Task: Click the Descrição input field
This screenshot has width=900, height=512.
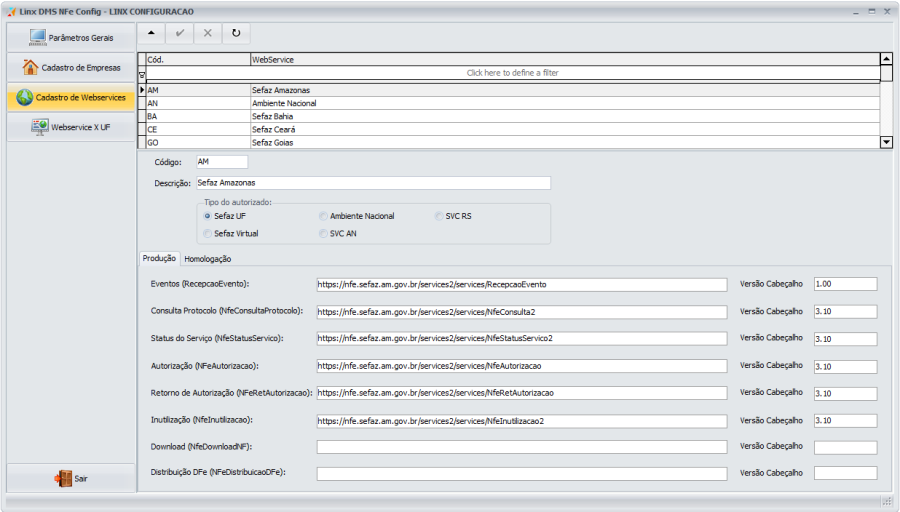Action: tap(373, 183)
